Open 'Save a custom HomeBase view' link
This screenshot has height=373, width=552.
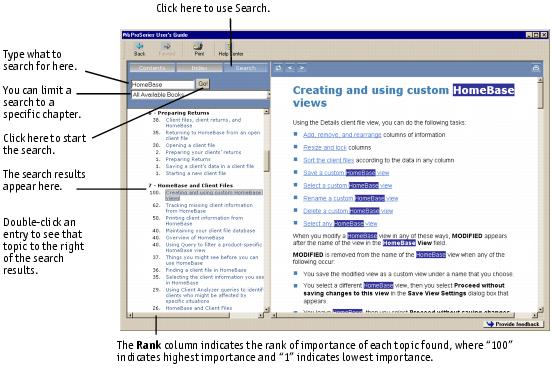click(x=346, y=173)
